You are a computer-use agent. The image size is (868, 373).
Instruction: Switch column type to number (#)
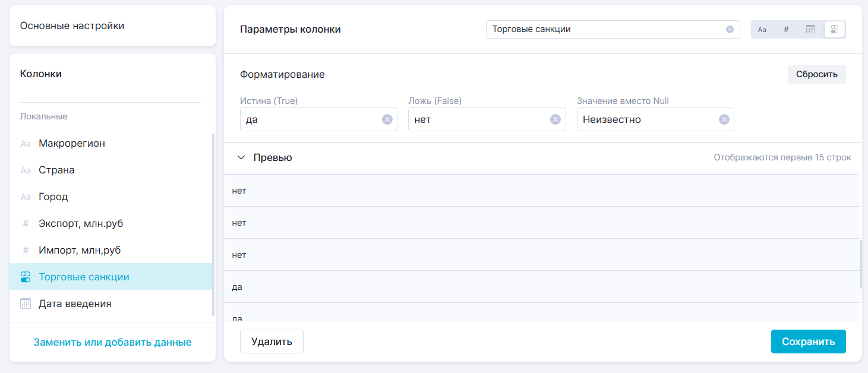(x=786, y=30)
